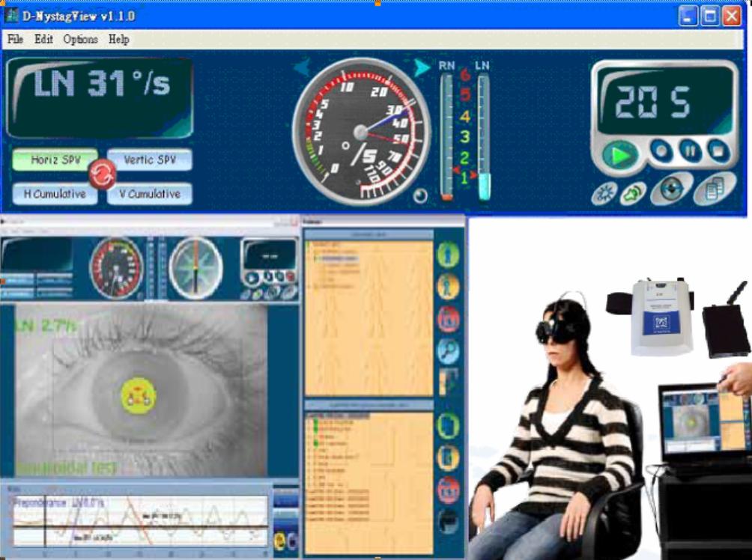
Task: Pause the recording timer
Action: pyautogui.click(x=690, y=150)
